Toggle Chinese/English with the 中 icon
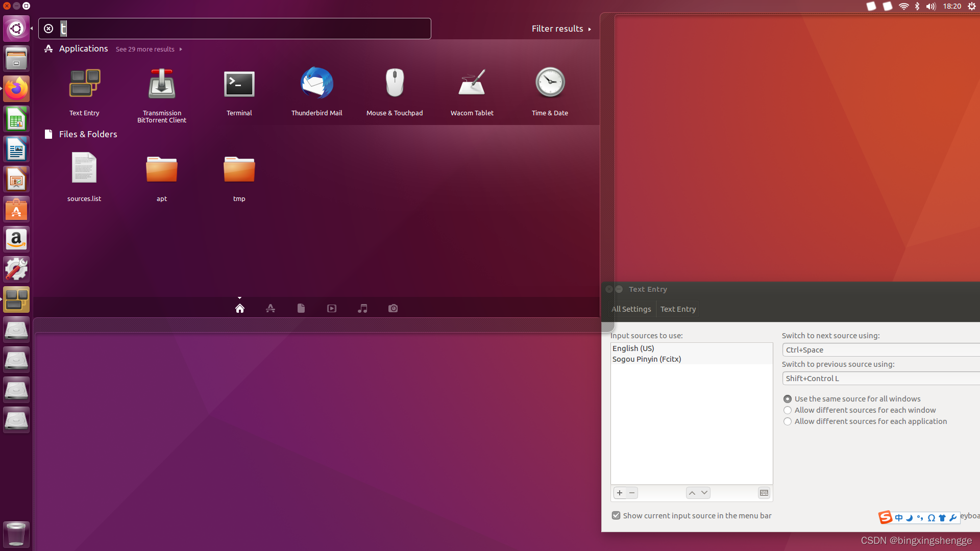This screenshot has height=551, width=980. tap(899, 517)
